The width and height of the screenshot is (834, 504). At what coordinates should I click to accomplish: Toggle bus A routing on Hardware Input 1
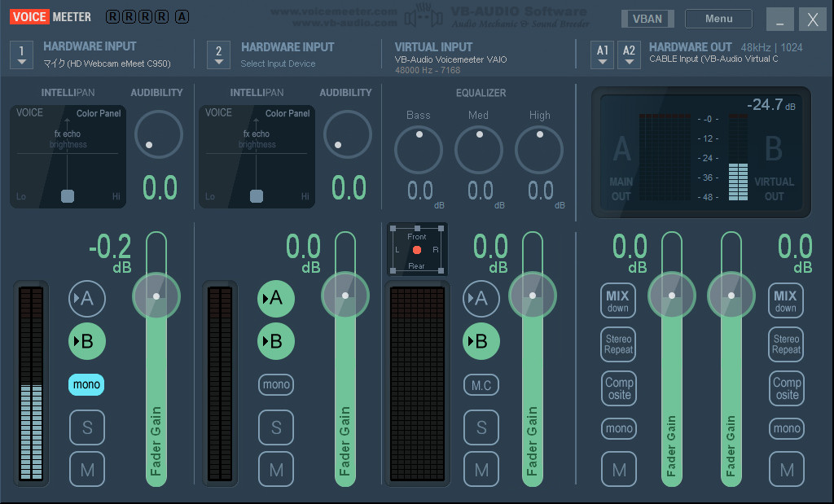coord(86,298)
